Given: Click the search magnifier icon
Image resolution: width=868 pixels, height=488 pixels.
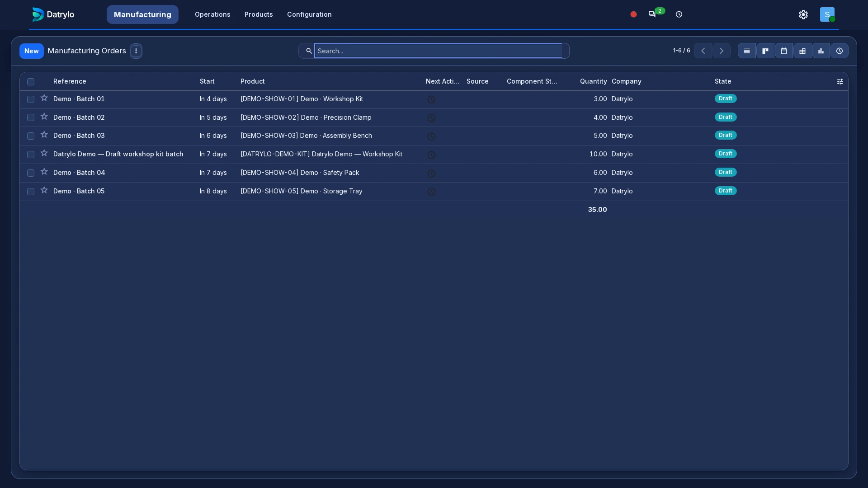Looking at the screenshot, I should (x=309, y=51).
